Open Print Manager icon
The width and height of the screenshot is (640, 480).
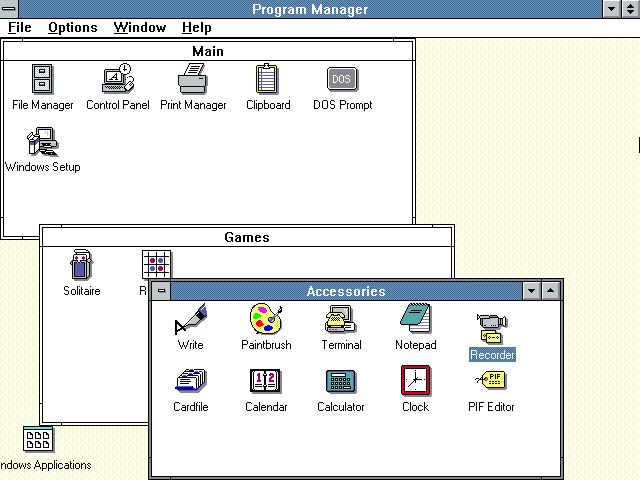point(193,79)
